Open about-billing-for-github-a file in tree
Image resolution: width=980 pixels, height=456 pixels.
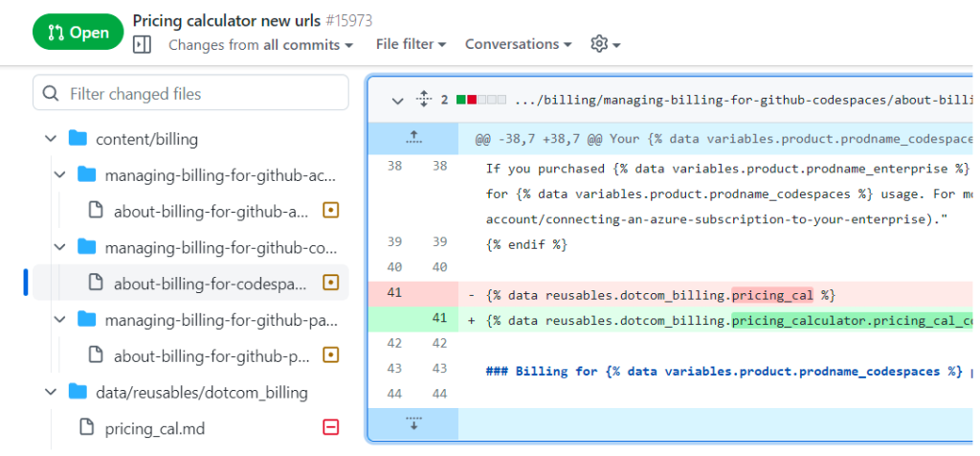click(x=211, y=211)
